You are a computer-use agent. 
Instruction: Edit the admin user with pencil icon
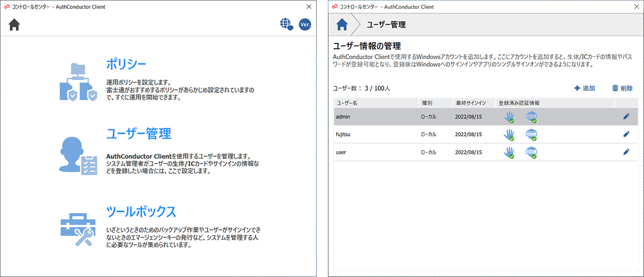626,116
